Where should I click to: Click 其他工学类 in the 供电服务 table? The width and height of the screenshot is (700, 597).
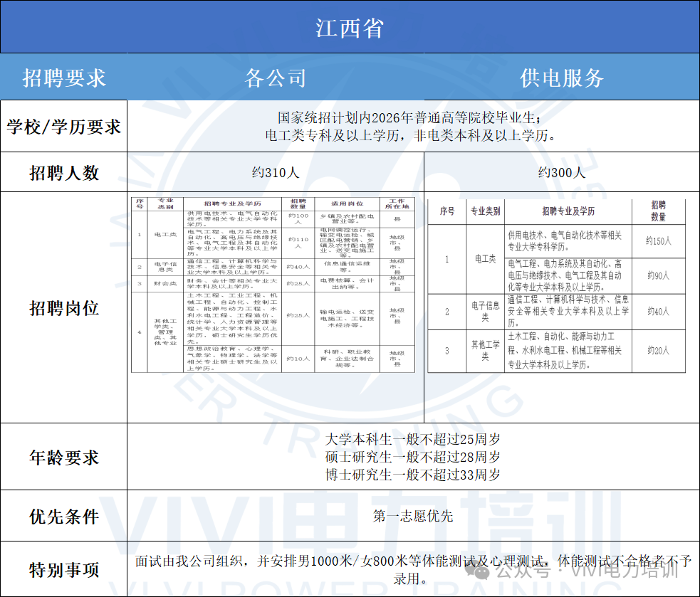coord(485,350)
